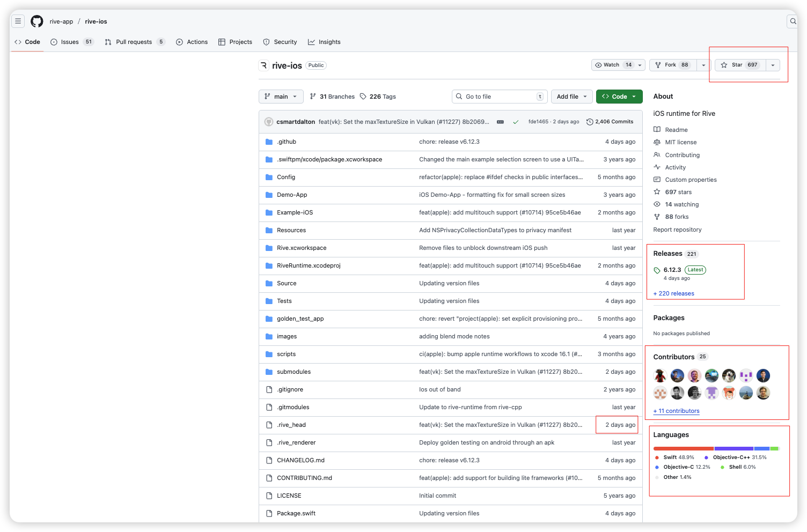Expand commit message ellipsis button
The height and width of the screenshot is (532, 807).
click(x=500, y=122)
